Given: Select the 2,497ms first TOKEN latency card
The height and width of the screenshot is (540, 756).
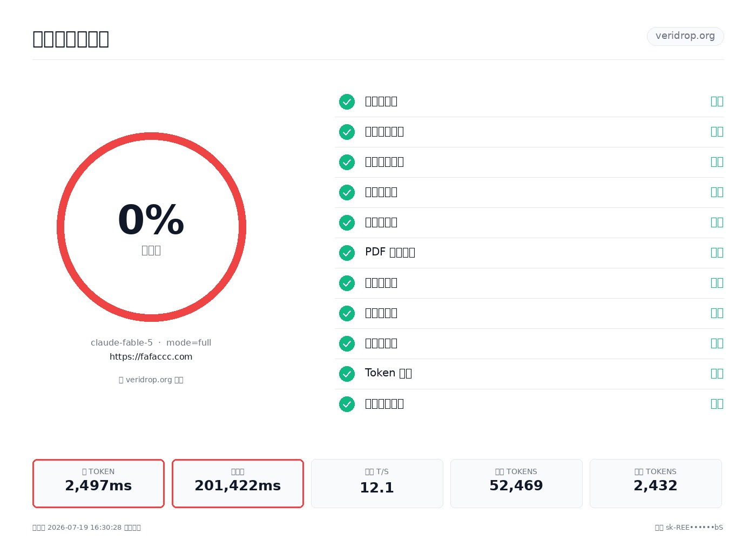Looking at the screenshot, I should tap(98, 483).
